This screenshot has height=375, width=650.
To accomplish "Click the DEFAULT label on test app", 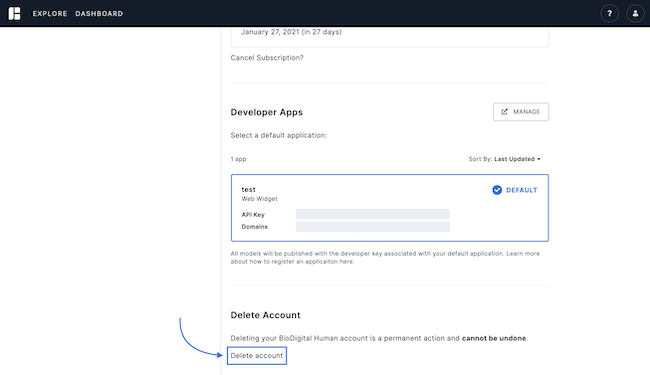I will tap(521, 190).
